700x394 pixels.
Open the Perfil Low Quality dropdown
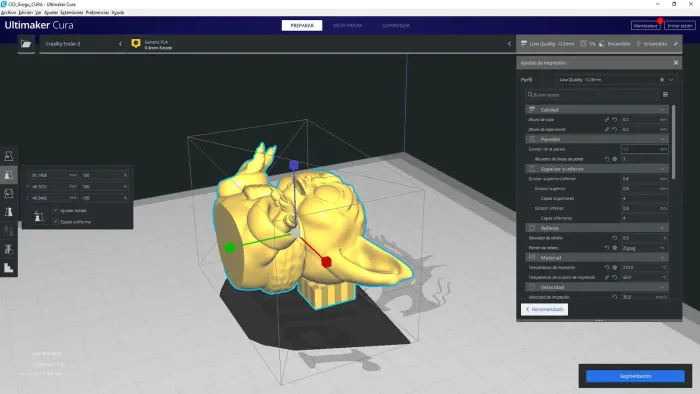(616, 79)
